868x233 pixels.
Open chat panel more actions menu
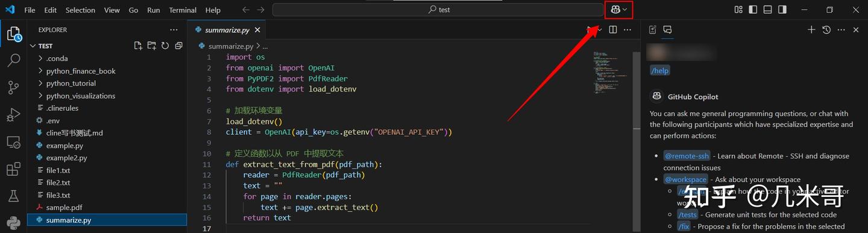(x=841, y=30)
